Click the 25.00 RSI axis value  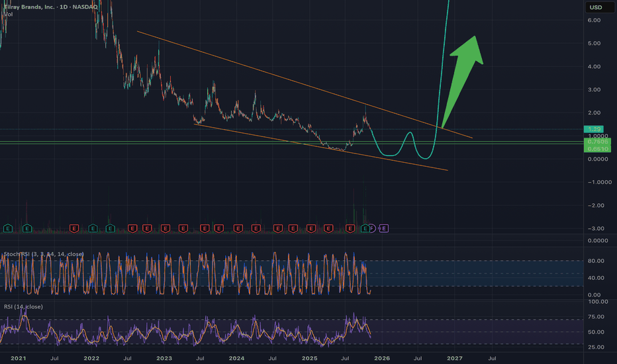tap(596, 347)
